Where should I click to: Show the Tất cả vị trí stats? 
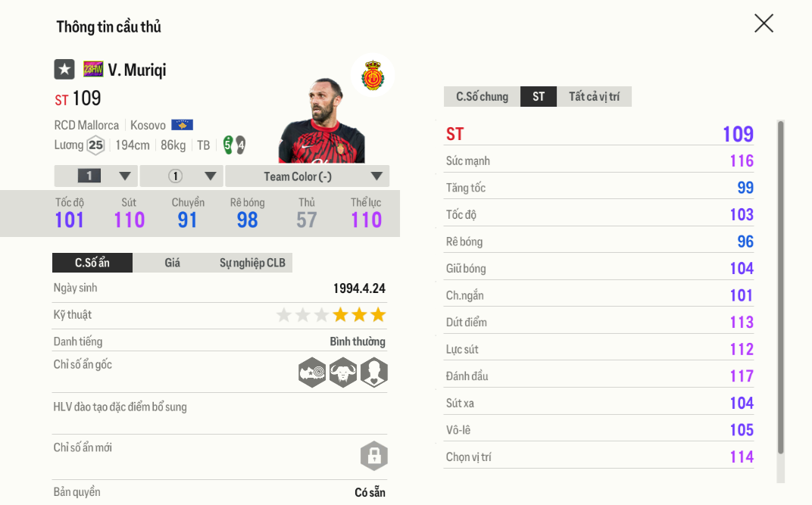click(x=594, y=97)
